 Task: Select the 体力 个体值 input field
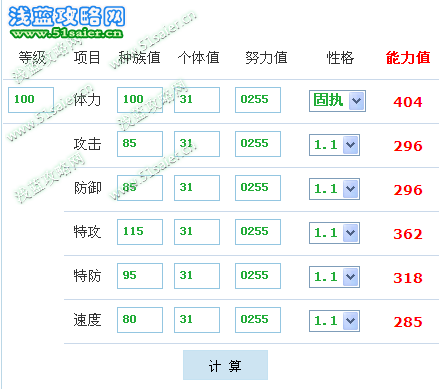[x=197, y=100]
